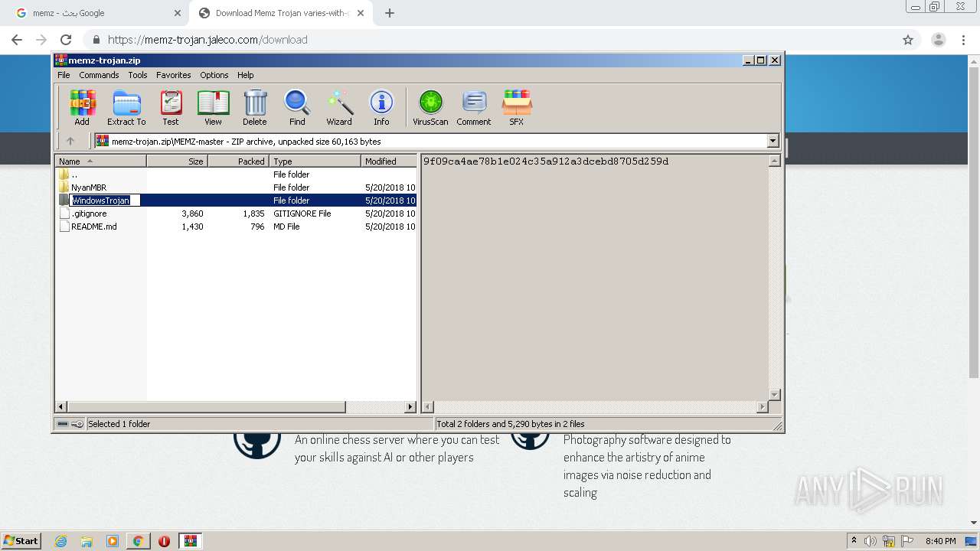Expand the archive path dropdown arrow
980x551 pixels.
[x=773, y=141]
